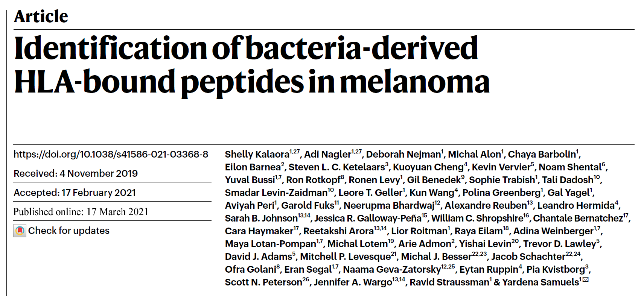Open author Trevor D. Lawley's details

559,244
